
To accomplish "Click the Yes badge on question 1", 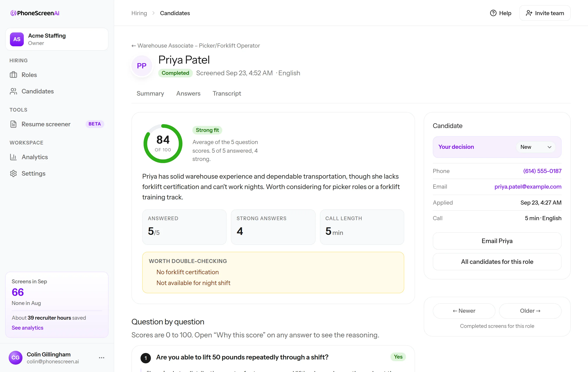I will pyautogui.click(x=398, y=357).
